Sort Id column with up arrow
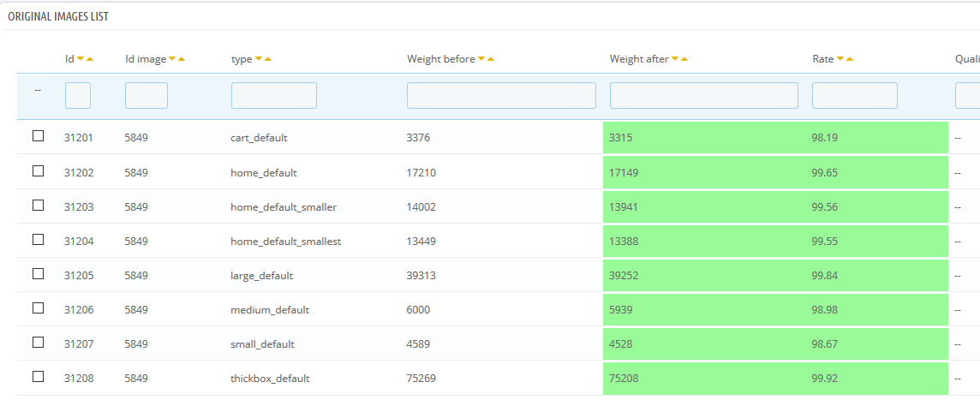This screenshot has width=980, height=406. pyautogui.click(x=90, y=59)
